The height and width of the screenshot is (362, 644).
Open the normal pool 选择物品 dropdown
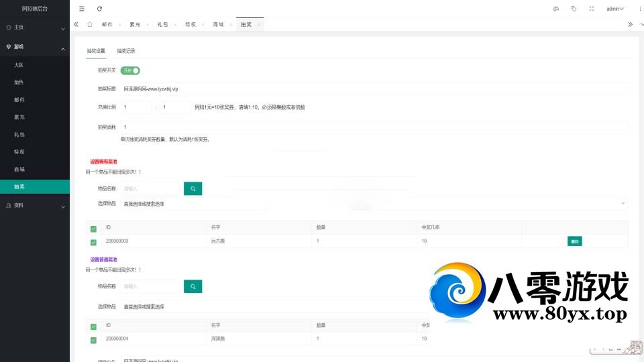coord(275,306)
